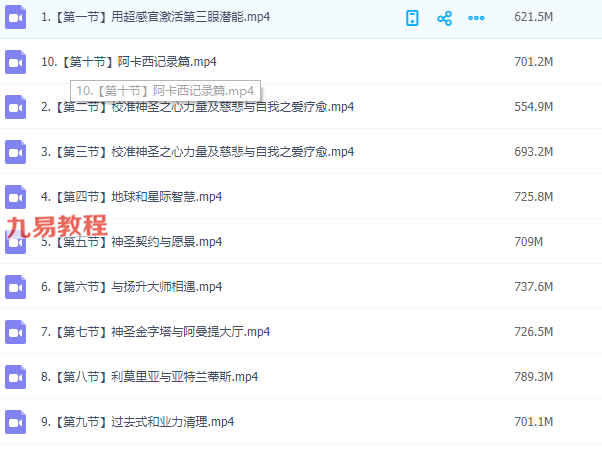
Task: Click the send-to-phone icon on row 1
Action: click(412, 18)
